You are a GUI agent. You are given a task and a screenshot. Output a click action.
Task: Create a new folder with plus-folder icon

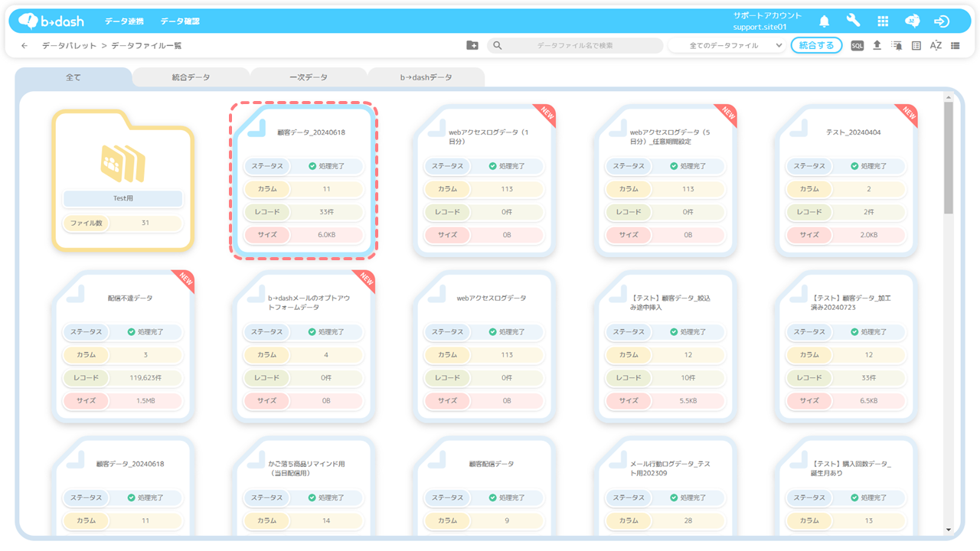pyautogui.click(x=472, y=46)
